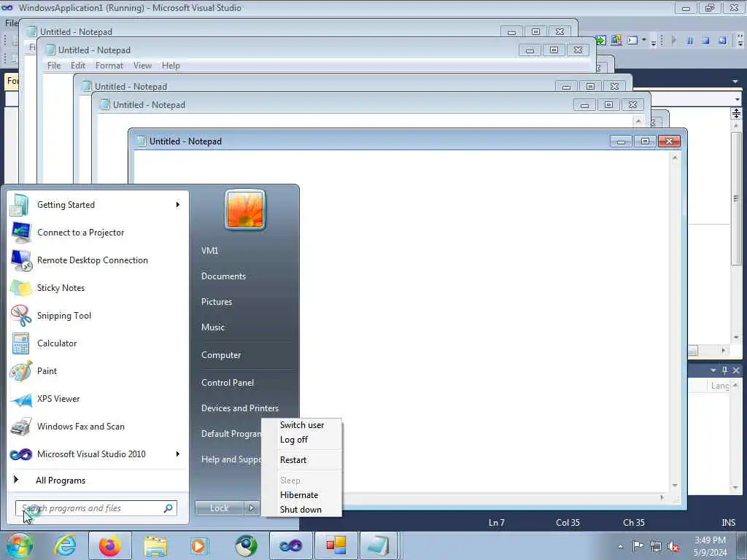The image size is (747, 560).
Task: Click the red-and-yellow blocks taskbar icon
Action: [x=336, y=545]
